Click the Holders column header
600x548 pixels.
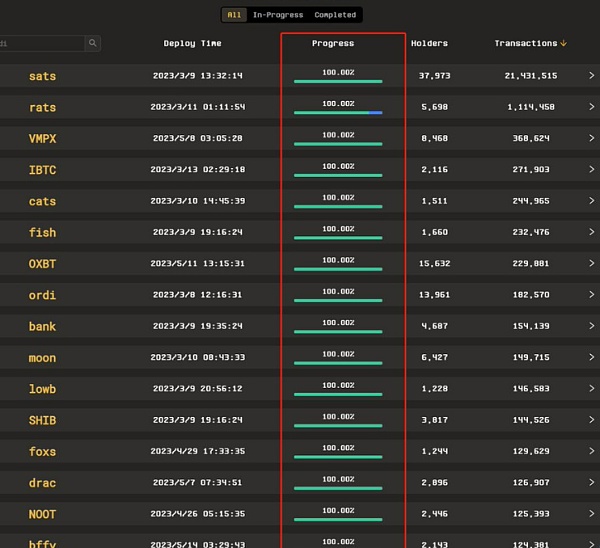pyautogui.click(x=429, y=44)
